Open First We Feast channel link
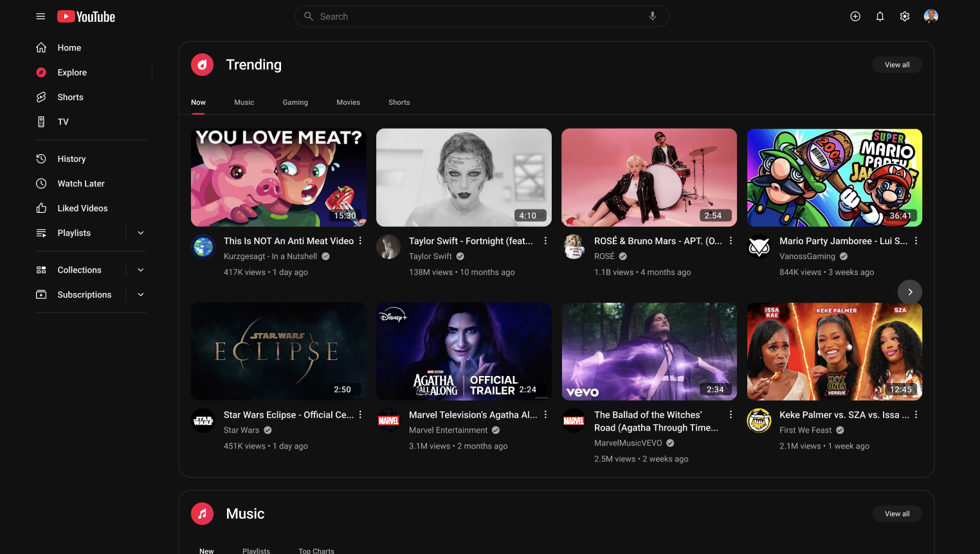980x554 pixels. tap(806, 431)
